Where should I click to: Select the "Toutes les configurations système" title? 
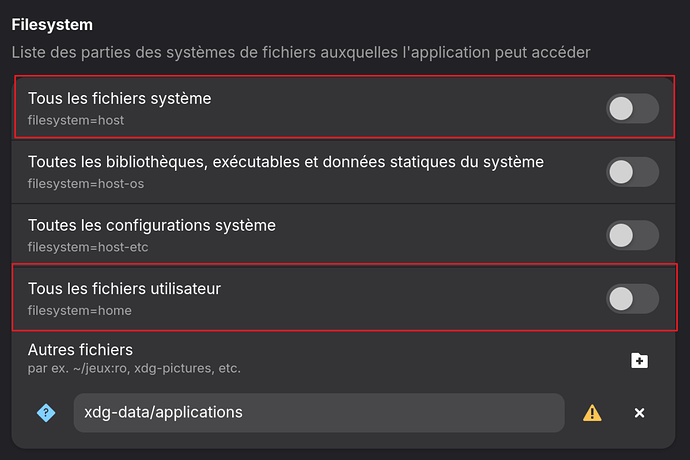pos(151,225)
